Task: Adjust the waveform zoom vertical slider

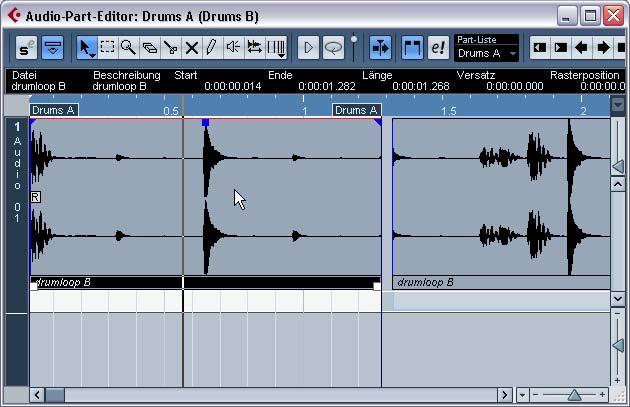Action: [x=618, y=166]
